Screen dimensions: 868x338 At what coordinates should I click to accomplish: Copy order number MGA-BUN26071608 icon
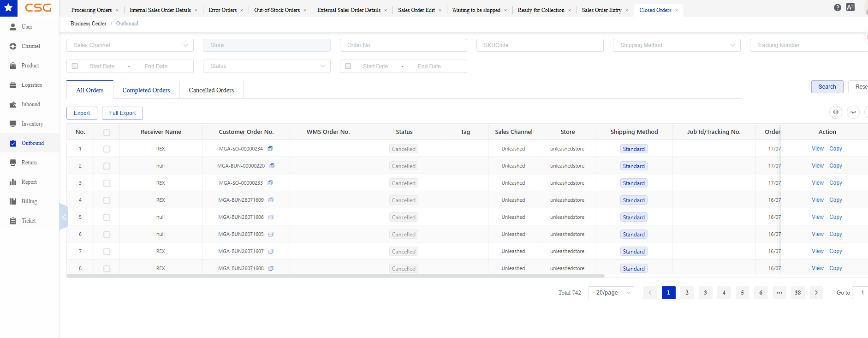[x=271, y=268]
